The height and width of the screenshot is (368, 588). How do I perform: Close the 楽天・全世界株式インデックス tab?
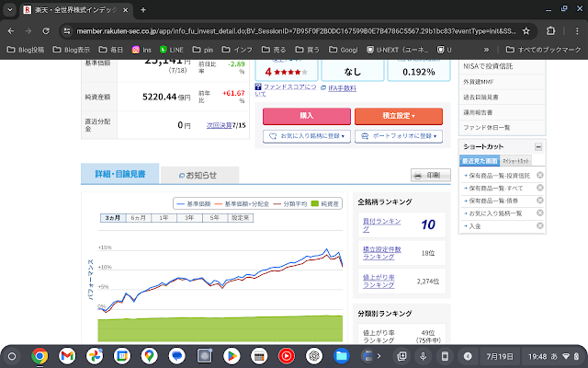point(126,10)
